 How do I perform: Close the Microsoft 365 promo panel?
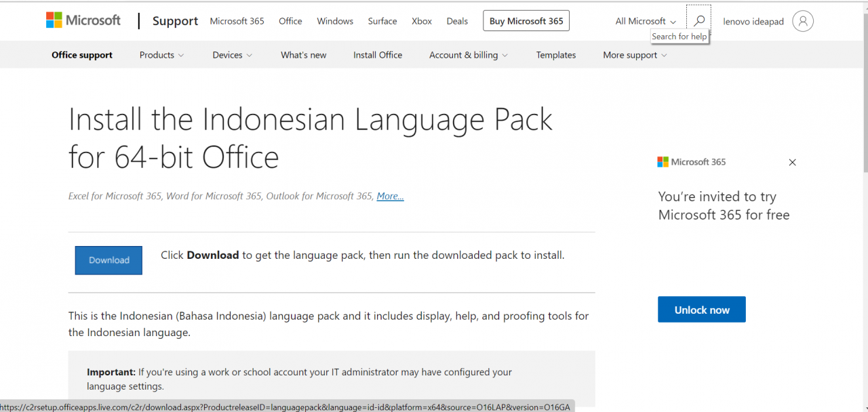[792, 162]
